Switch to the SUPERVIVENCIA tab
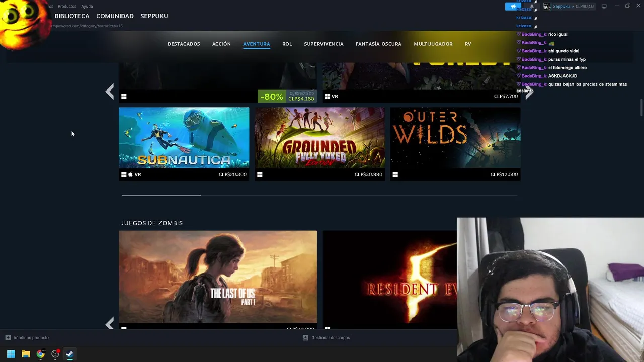This screenshot has width=644, height=362. point(324,44)
